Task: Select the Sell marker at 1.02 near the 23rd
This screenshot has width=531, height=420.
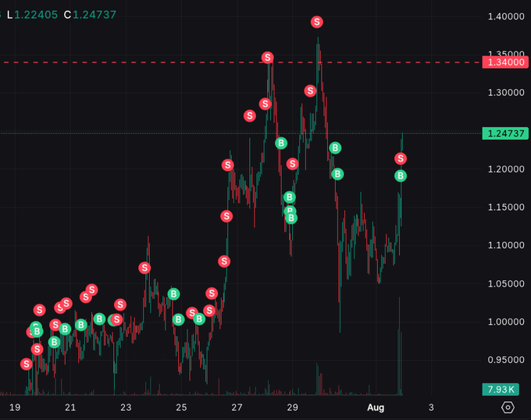Action: point(120,304)
